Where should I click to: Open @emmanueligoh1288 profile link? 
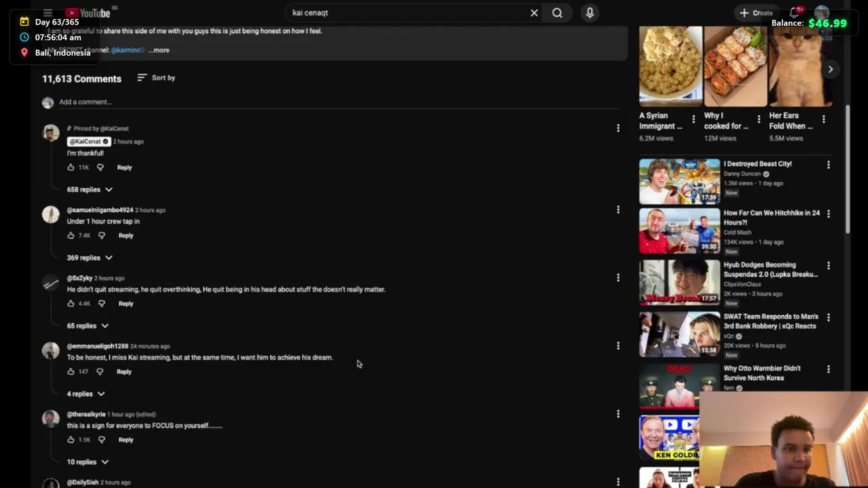coord(97,346)
